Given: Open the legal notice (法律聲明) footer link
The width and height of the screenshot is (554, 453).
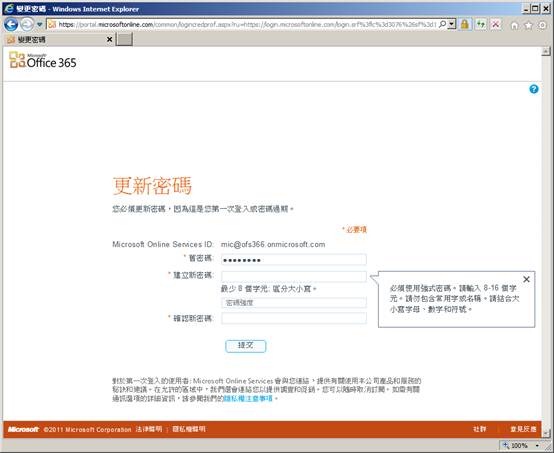Looking at the screenshot, I should click(149, 429).
